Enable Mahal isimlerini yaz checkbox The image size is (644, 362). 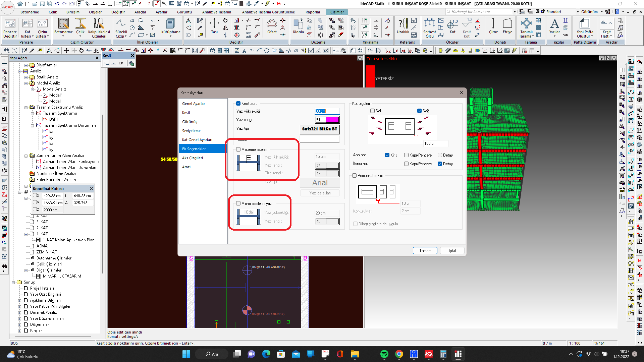(x=238, y=203)
